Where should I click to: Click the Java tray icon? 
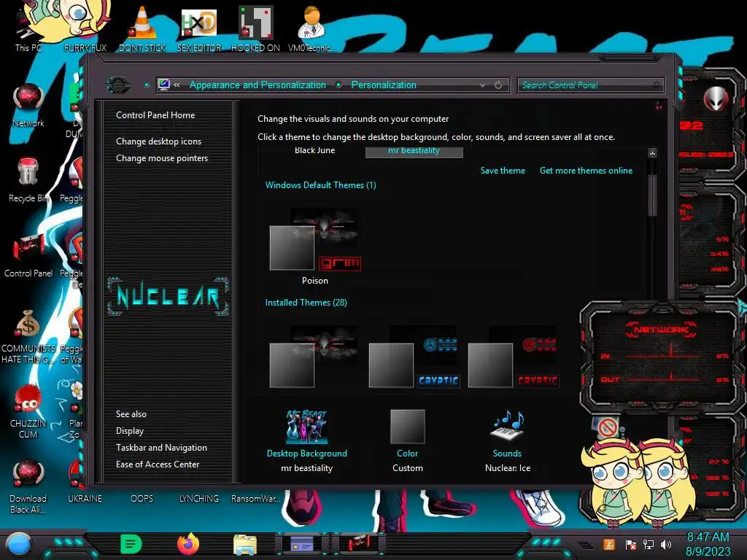(608, 544)
